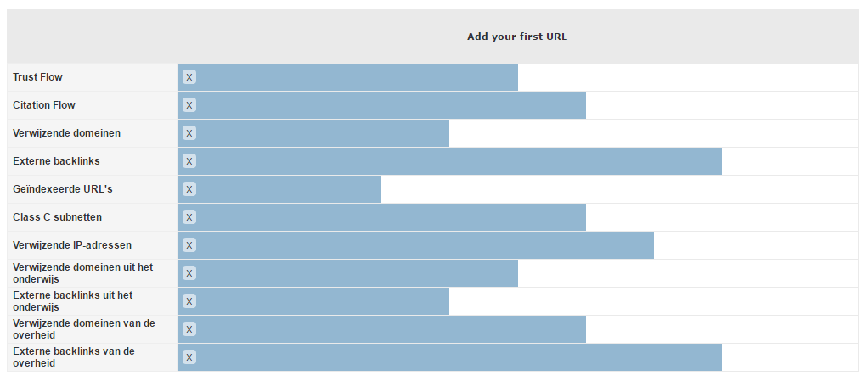The width and height of the screenshot is (868, 382).
Task: Select the Geïndexeerde URL's blue bar
Action: pos(289,189)
